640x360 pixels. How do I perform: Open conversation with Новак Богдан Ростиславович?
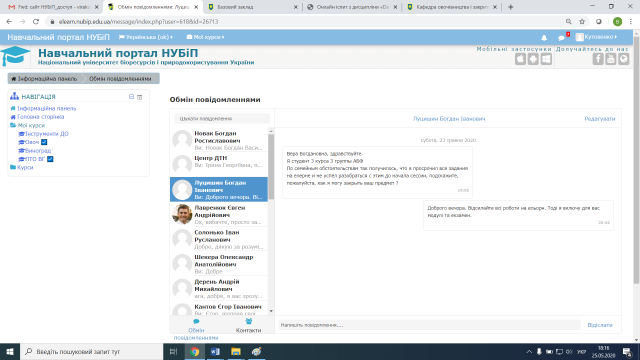[219, 140]
